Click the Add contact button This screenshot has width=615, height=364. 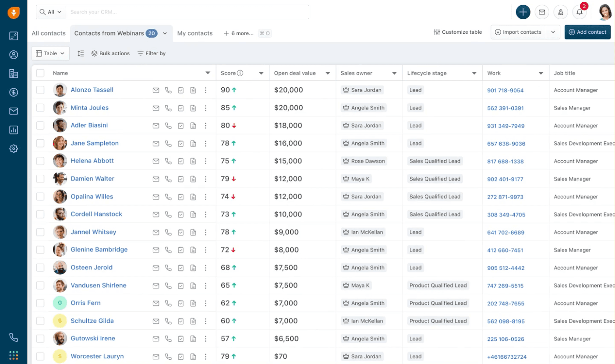(587, 32)
